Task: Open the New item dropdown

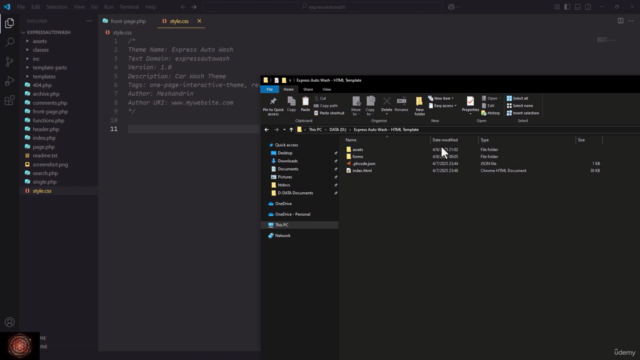Action: tap(441, 98)
